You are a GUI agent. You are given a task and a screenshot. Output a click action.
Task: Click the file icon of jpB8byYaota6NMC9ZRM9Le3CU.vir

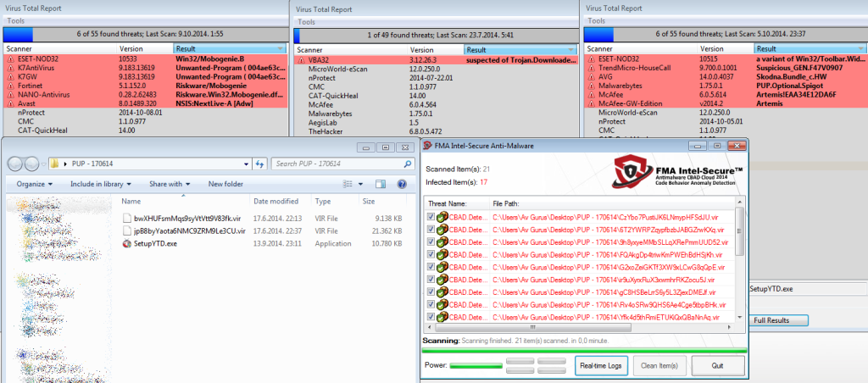click(127, 230)
